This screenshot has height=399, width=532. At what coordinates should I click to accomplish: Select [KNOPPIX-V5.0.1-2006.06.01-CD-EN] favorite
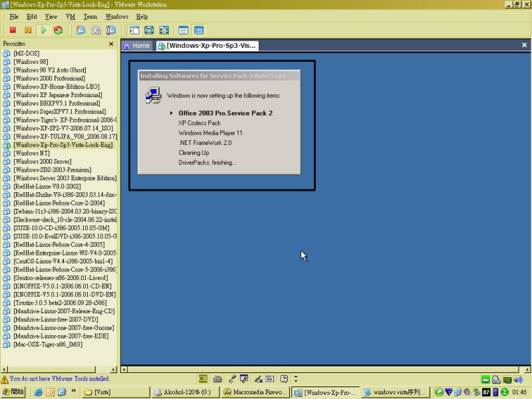click(x=63, y=286)
